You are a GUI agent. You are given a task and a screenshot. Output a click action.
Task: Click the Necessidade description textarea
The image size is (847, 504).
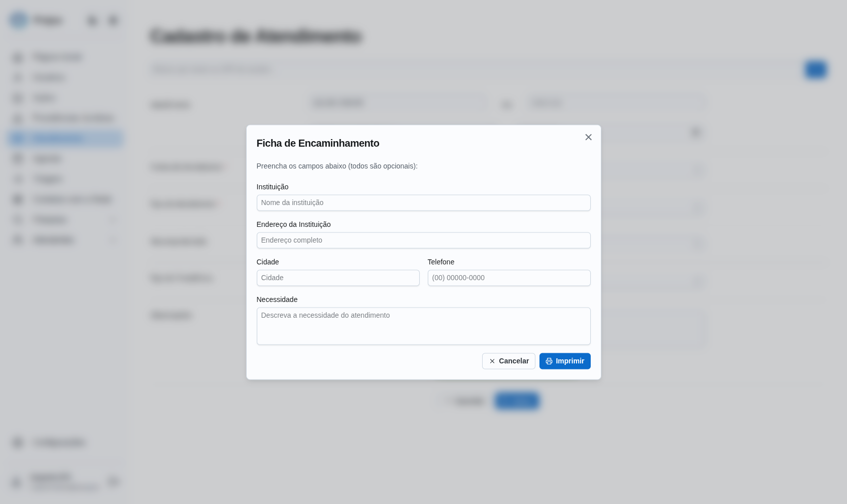423,326
